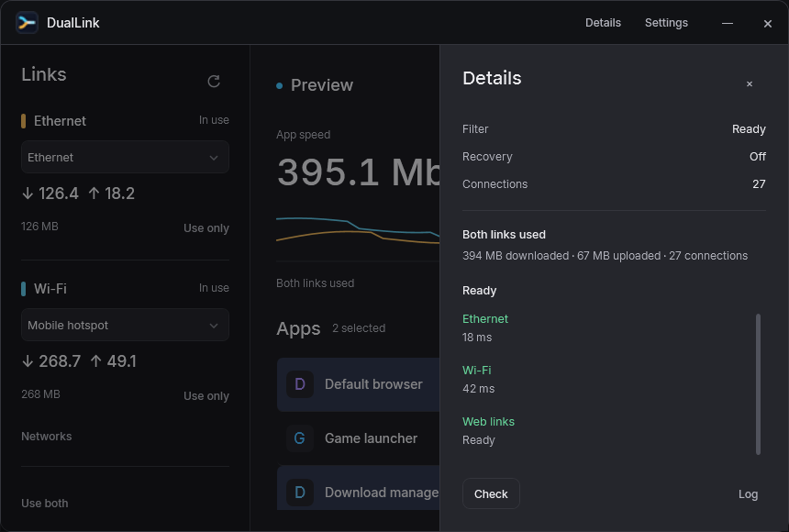Click the Recovery Off status row
The image size is (789, 532).
click(614, 157)
